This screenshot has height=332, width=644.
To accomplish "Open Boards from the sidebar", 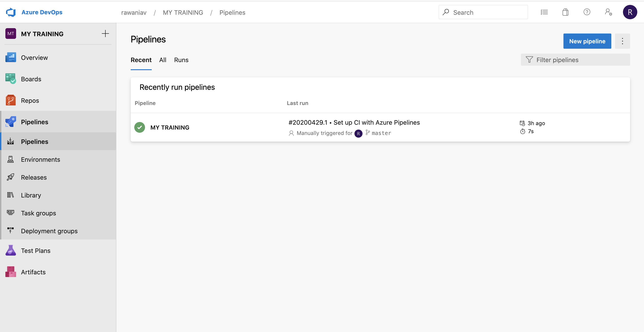I will (x=31, y=79).
